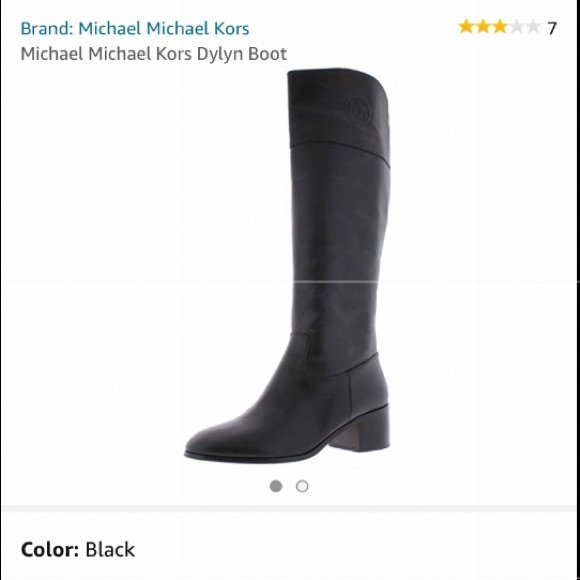Click the fourth grey rating star
This screenshot has height=580, width=580.
[x=516, y=27]
